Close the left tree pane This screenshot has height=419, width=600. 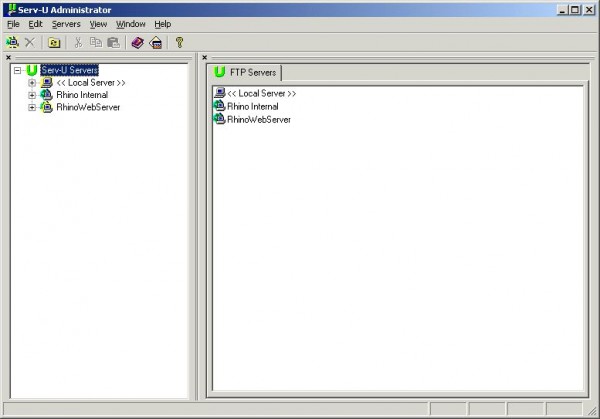(x=8, y=57)
